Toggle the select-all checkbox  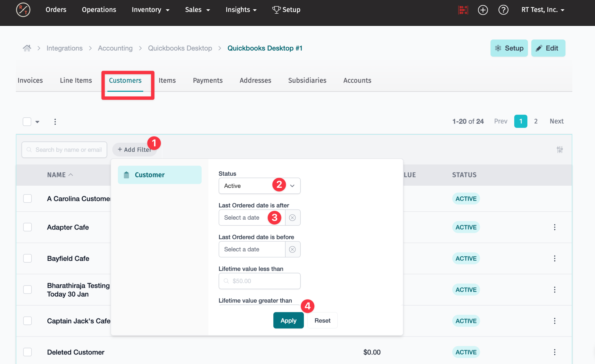[27, 122]
